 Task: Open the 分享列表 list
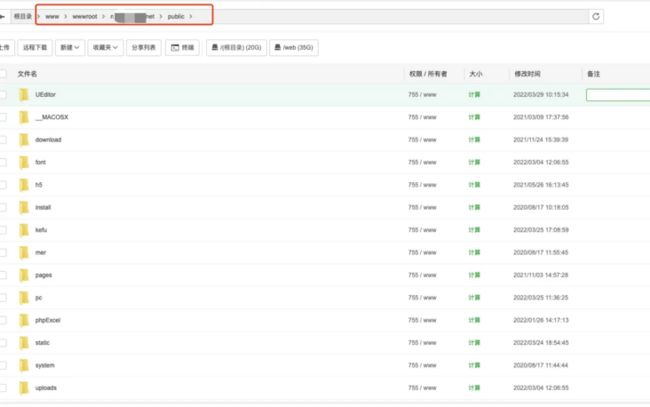click(x=143, y=48)
